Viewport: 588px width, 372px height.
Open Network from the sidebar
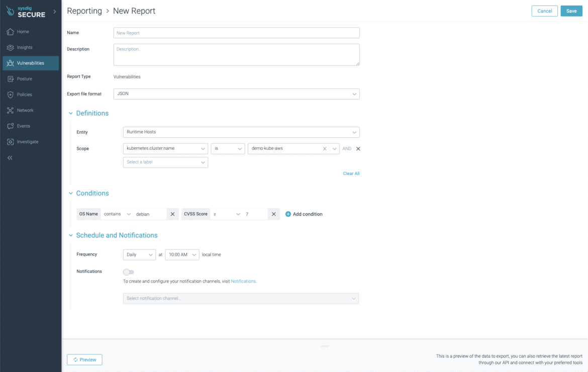point(31,111)
